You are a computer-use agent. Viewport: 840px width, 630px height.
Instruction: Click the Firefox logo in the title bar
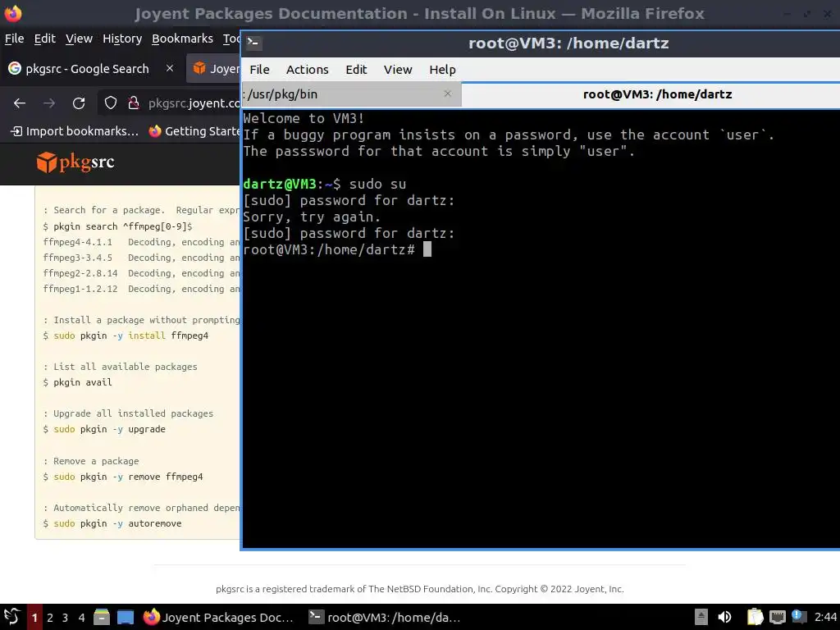tap(13, 13)
